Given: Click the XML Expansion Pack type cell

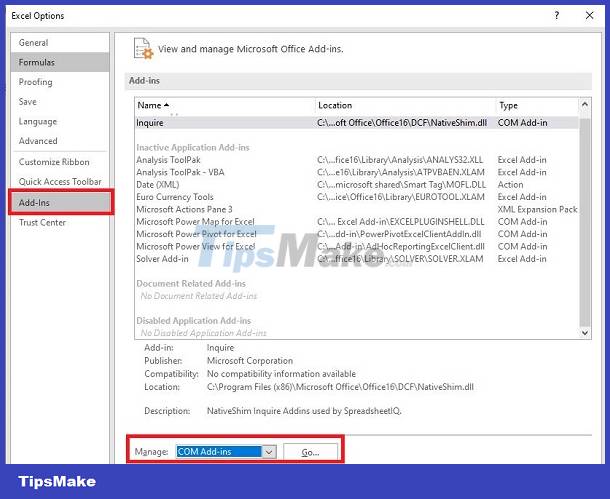Looking at the screenshot, I should click(x=538, y=210).
